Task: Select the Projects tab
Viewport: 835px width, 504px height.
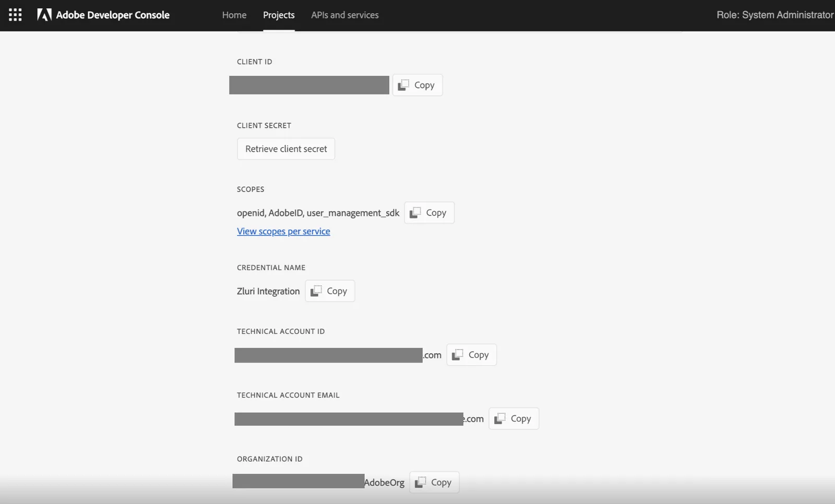Action: coord(279,15)
